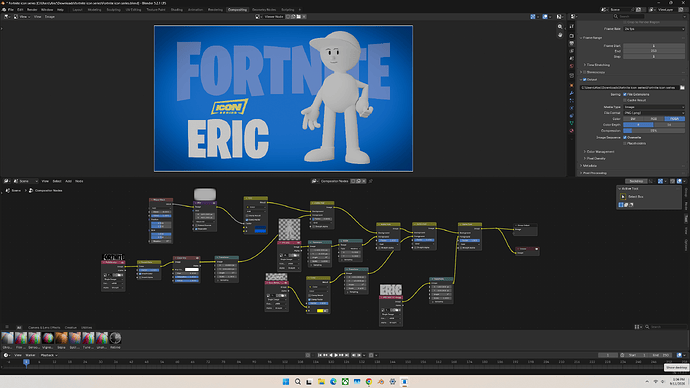Toggle the Output panel checkbox
This screenshot has height=388, width=690.
pos(584,80)
